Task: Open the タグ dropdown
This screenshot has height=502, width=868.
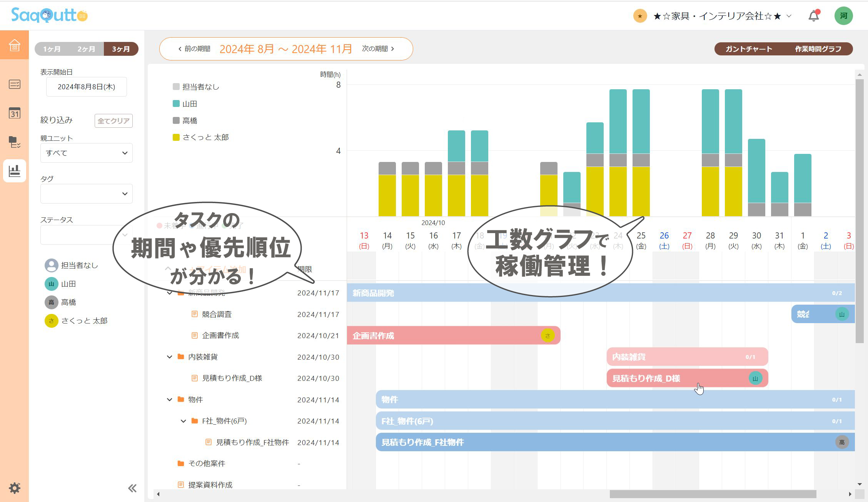Action: click(x=86, y=194)
